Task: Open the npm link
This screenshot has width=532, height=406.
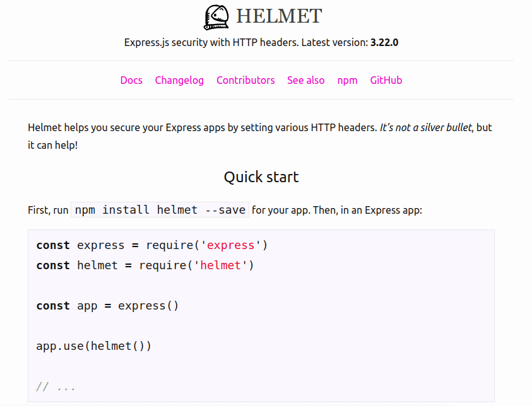Action: pyautogui.click(x=347, y=81)
